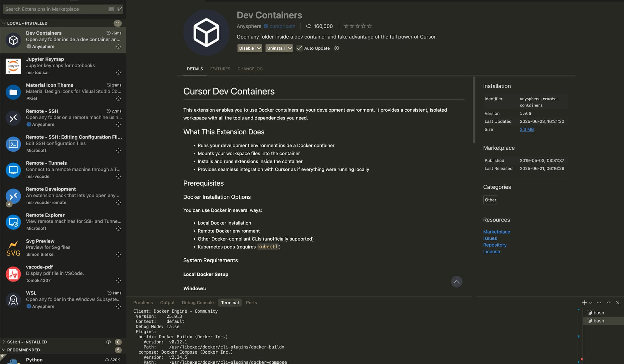Open the Problems panel tab
This screenshot has height=364, width=624.
coord(143,303)
